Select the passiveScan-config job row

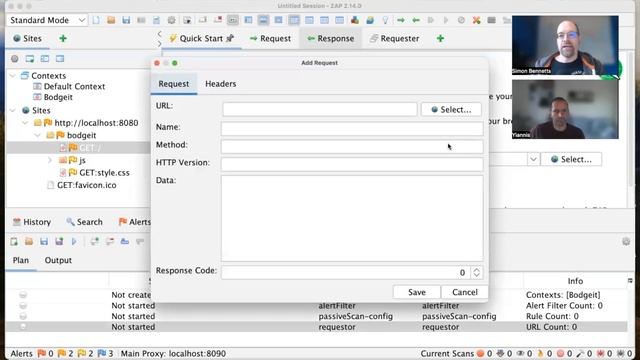(316, 316)
